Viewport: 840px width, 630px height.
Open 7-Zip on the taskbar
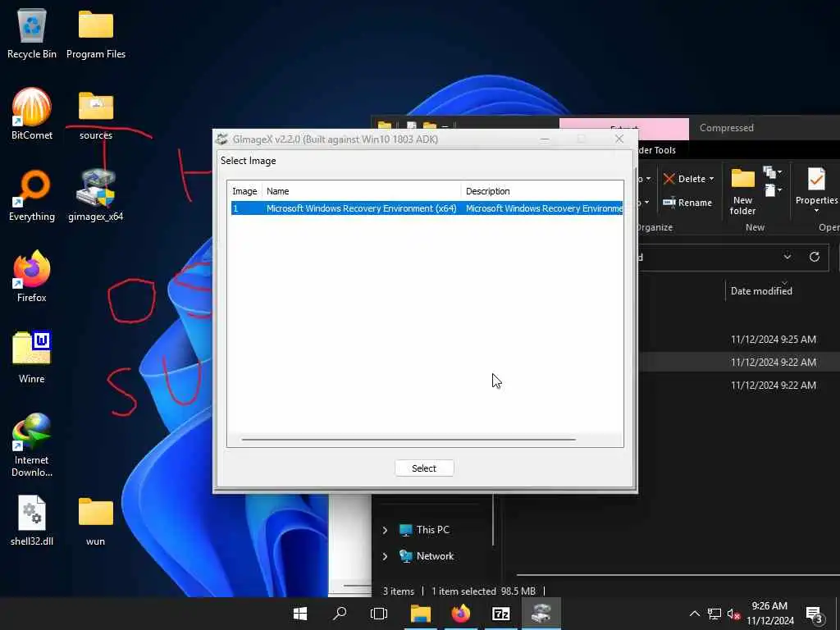click(501, 614)
